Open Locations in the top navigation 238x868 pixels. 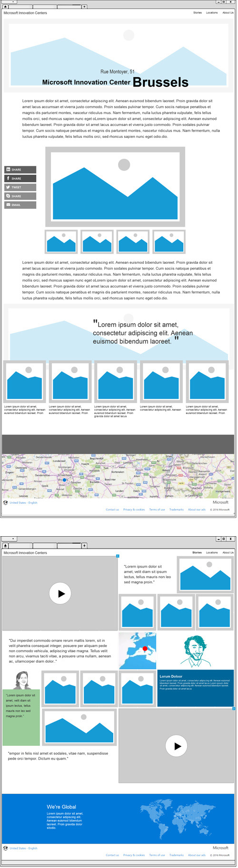(212, 13)
